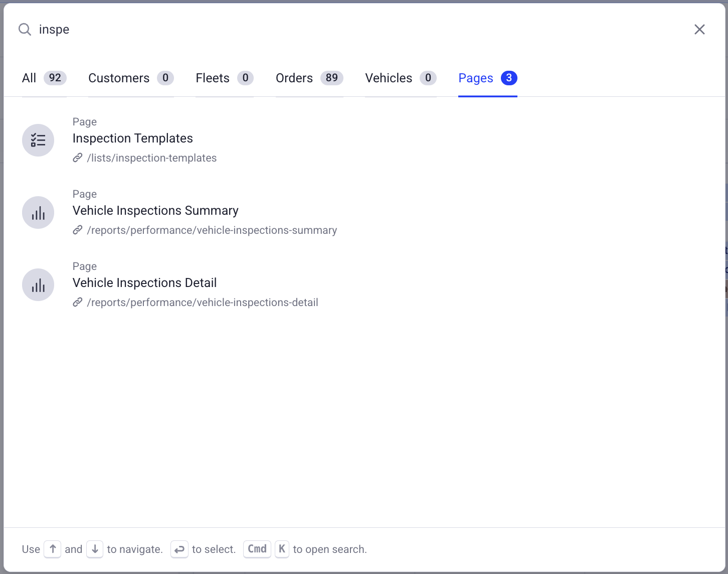
Task: Click the link icon before vehicle-inspections-summary path
Action: 78,230
